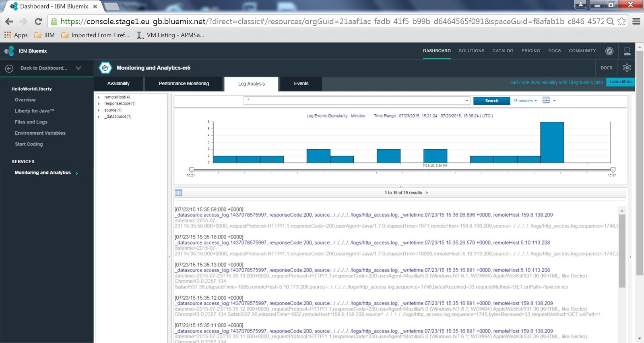This screenshot has height=343, width=644.
Task: Open the 15 minutes time range dropdown
Action: click(x=525, y=101)
